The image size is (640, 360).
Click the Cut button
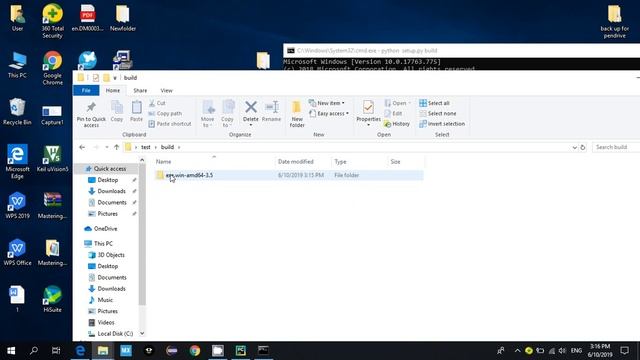click(157, 103)
